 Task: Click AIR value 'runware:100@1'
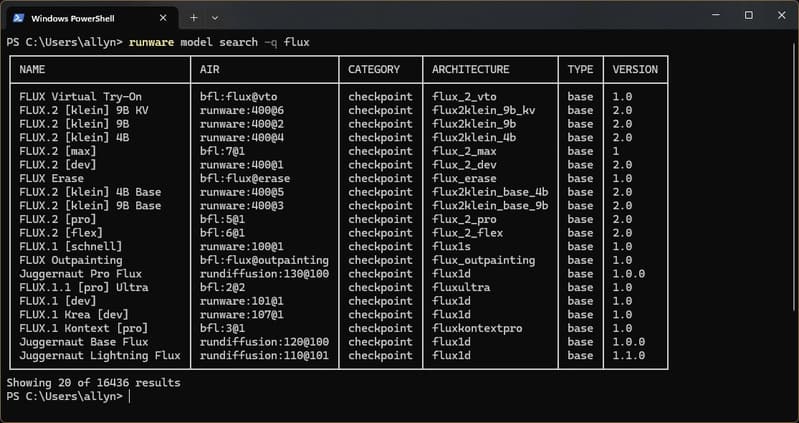pyautogui.click(x=242, y=247)
